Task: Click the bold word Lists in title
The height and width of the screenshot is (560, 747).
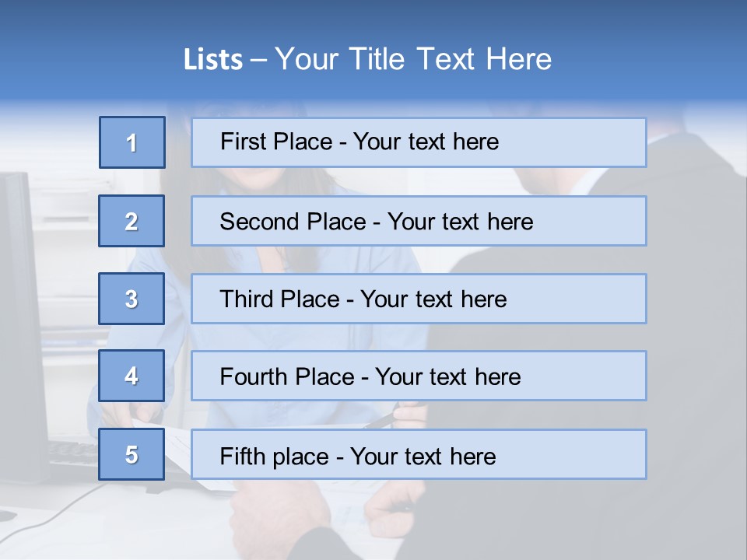Action: click(213, 59)
